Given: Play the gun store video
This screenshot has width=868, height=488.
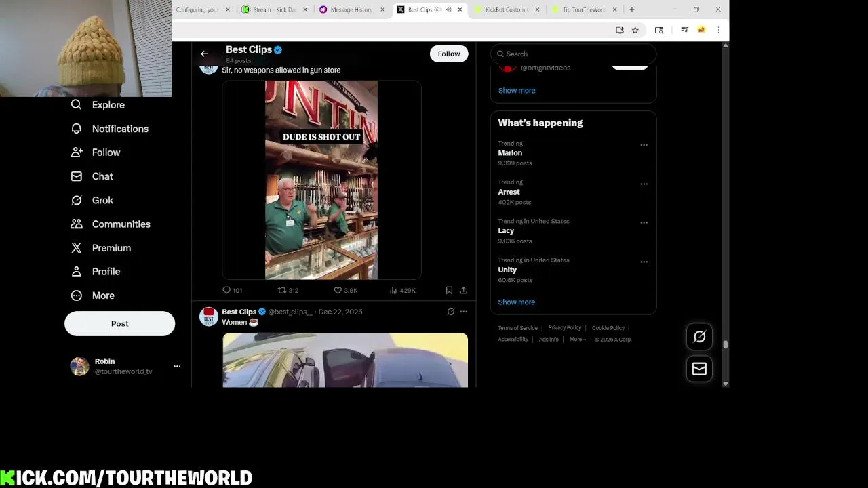Looking at the screenshot, I should point(321,180).
